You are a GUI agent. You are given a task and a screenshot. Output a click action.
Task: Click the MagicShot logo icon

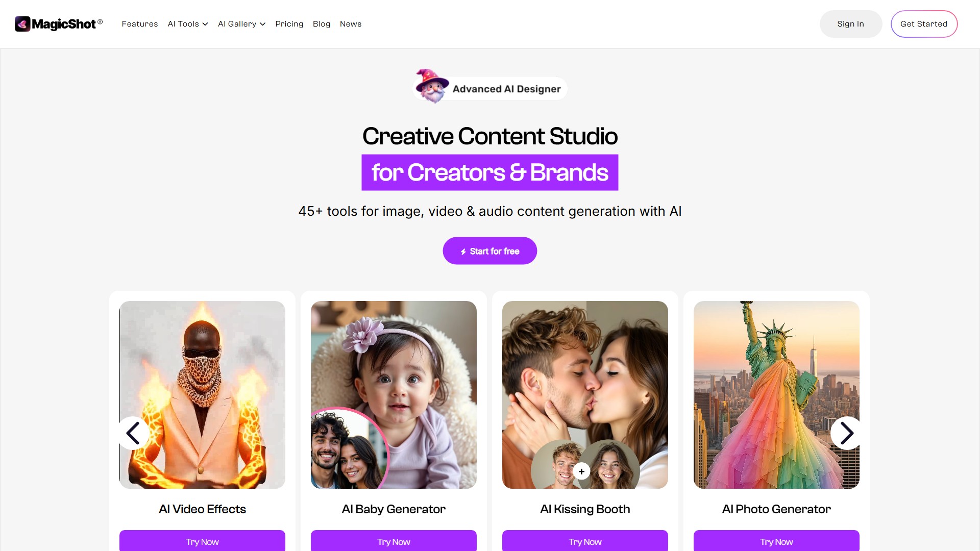(x=22, y=24)
